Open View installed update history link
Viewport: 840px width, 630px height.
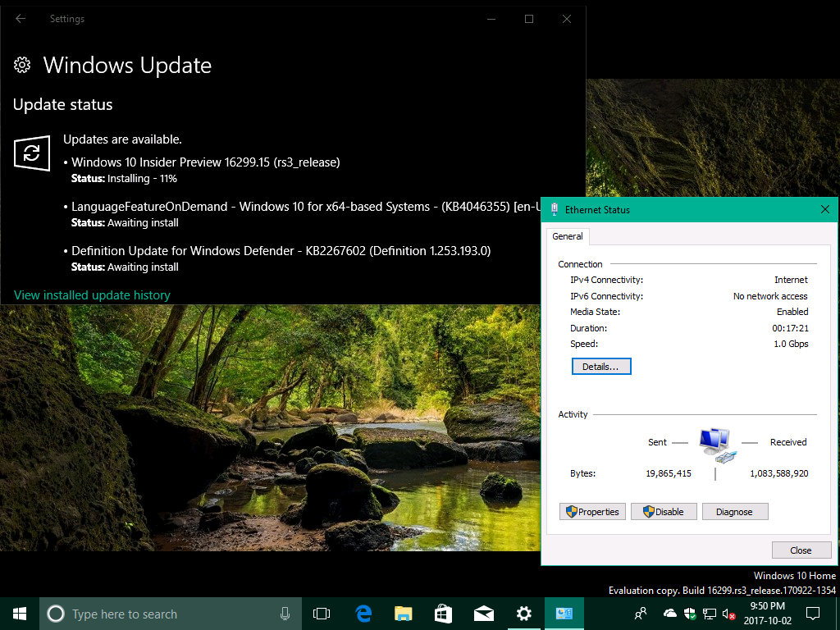pyautogui.click(x=92, y=295)
